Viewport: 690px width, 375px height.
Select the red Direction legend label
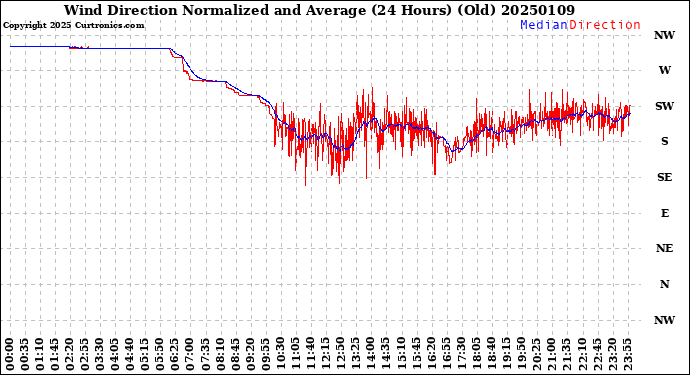[605, 25]
